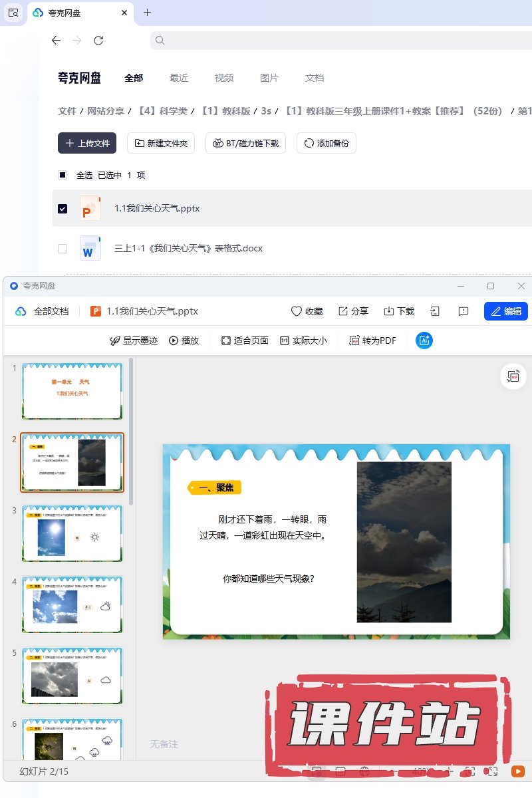Viewport: 532px width, 798px height.
Task: Check the 三上1-1 表格式.docx file checkbox
Action: click(63, 249)
